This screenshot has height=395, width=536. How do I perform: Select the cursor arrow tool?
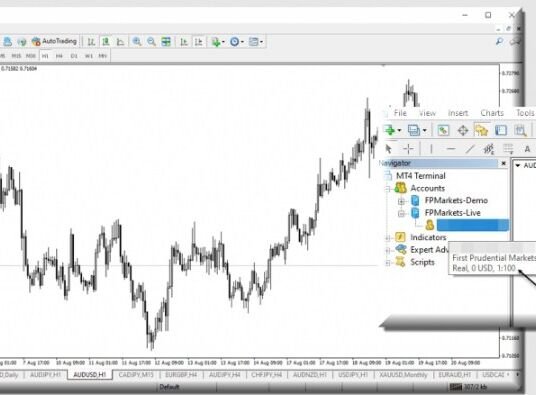coord(389,149)
